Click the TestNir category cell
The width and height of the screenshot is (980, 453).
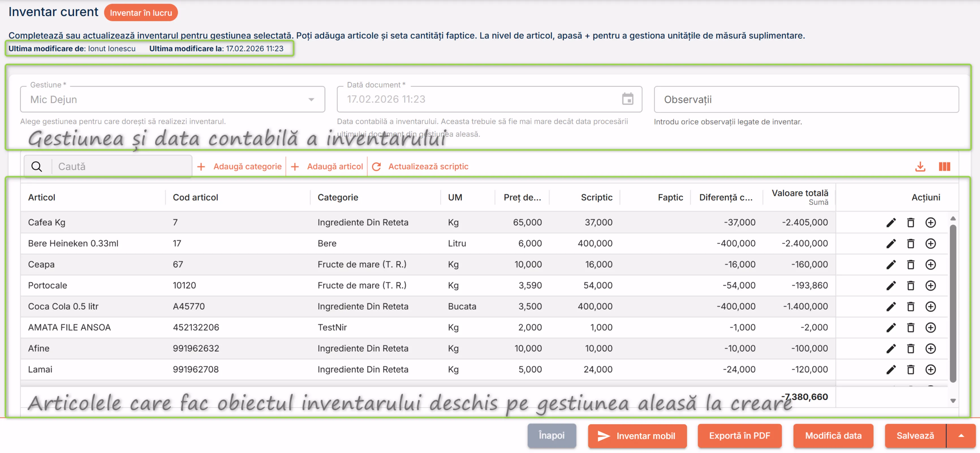[x=332, y=327]
